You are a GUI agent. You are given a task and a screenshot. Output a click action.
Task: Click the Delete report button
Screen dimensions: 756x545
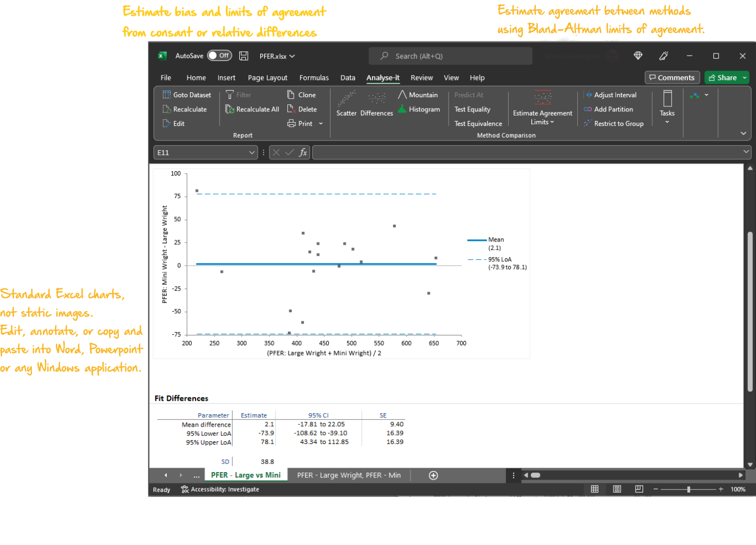click(302, 109)
